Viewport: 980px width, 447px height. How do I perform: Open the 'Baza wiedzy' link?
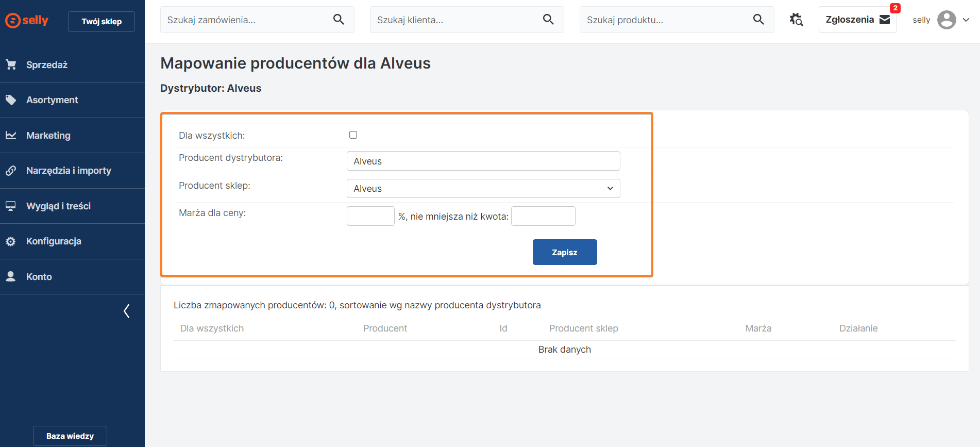coord(70,436)
